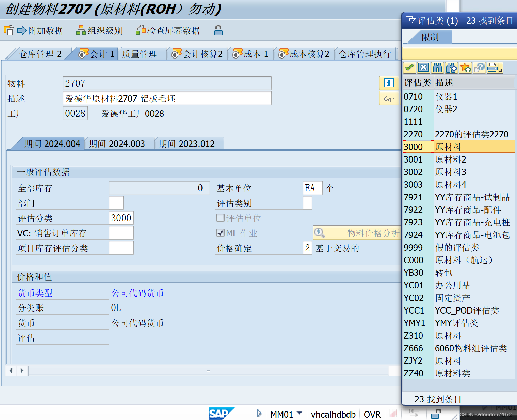Screen dimensions: 517x420
Task: Open print options dropdown arrow next to printer
Action: tap(501, 70)
